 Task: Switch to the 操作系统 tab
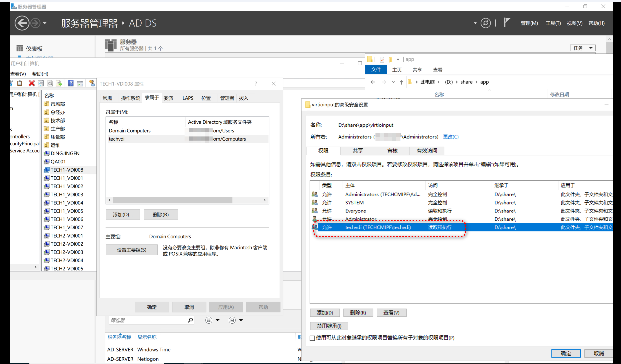point(130,98)
